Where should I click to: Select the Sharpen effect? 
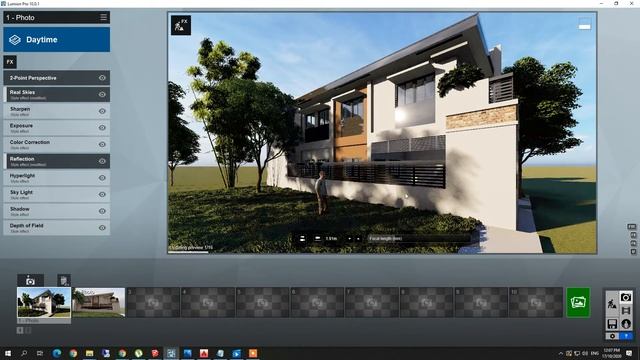point(57,111)
